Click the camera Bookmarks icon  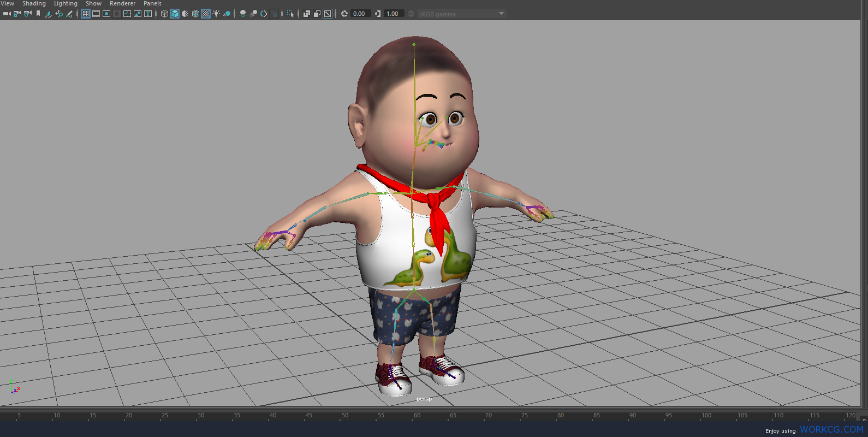point(38,14)
